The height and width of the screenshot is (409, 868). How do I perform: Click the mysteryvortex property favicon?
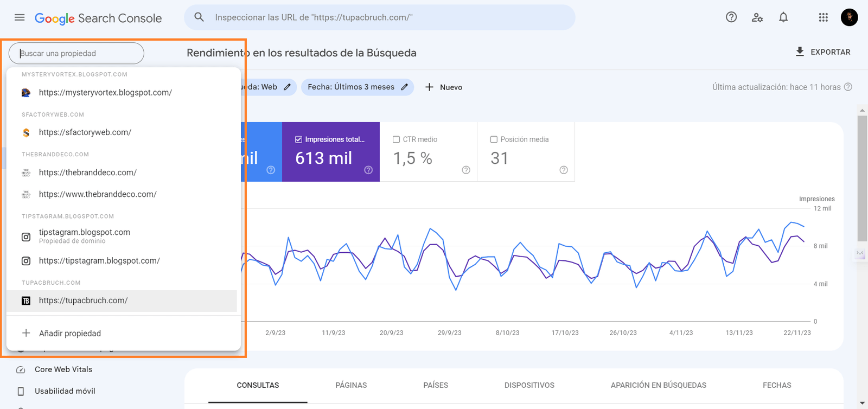(x=25, y=93)
